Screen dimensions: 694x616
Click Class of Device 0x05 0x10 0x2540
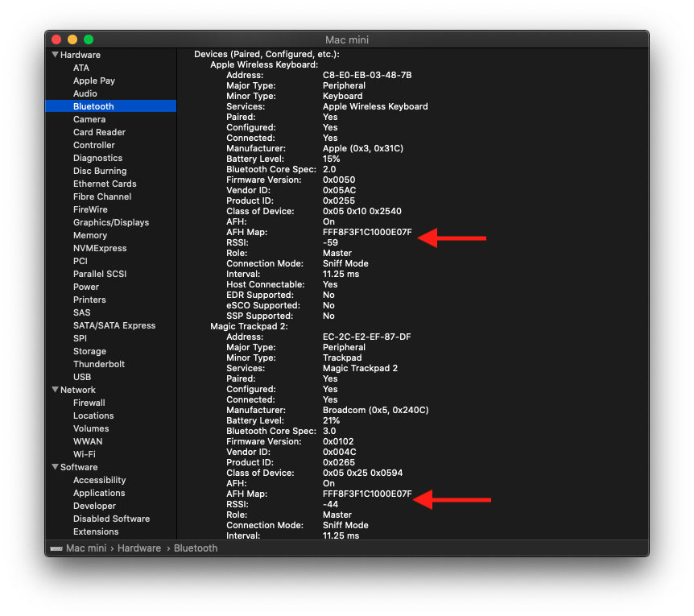point(362,211)
